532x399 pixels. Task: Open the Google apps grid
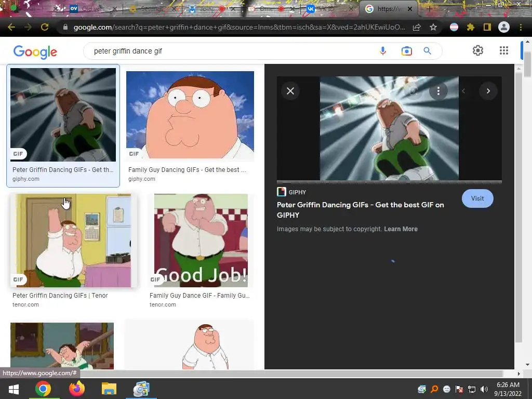pos(504,50)
